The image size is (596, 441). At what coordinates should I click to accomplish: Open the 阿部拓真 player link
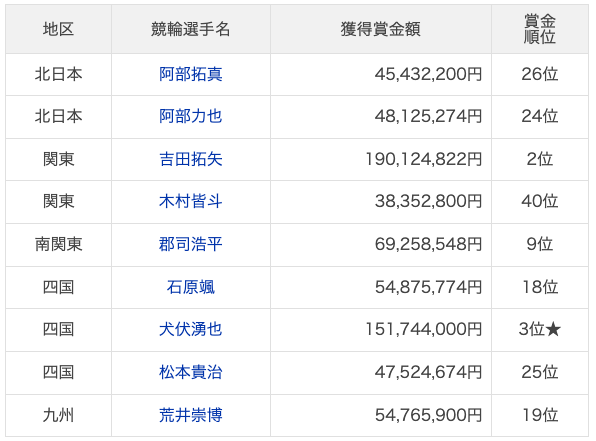click(190, 74)
